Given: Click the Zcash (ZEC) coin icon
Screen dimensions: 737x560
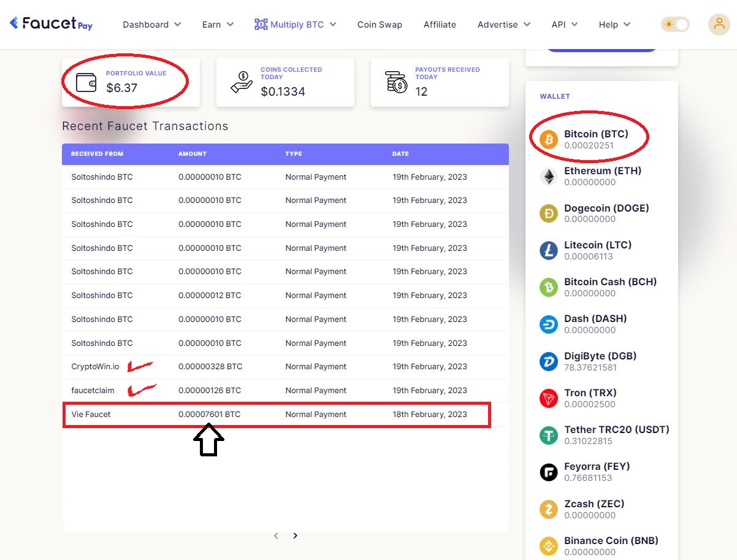Looking at the screenshot, I should pos(549,509).
